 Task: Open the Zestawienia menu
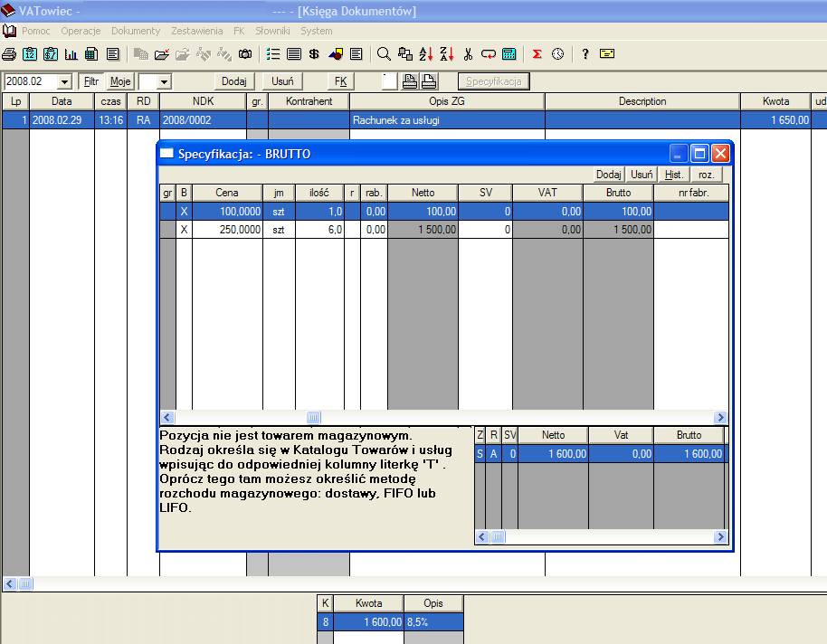pyautogui.click(x=195, y=31)
